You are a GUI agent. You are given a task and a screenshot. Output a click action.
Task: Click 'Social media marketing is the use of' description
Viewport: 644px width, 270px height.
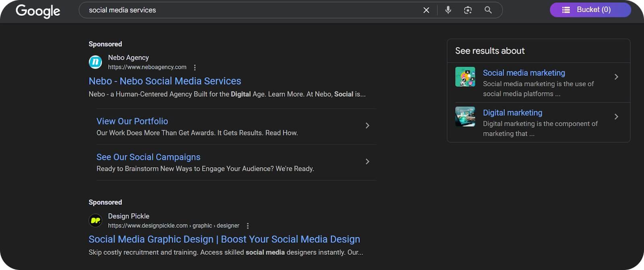[538, 89]
